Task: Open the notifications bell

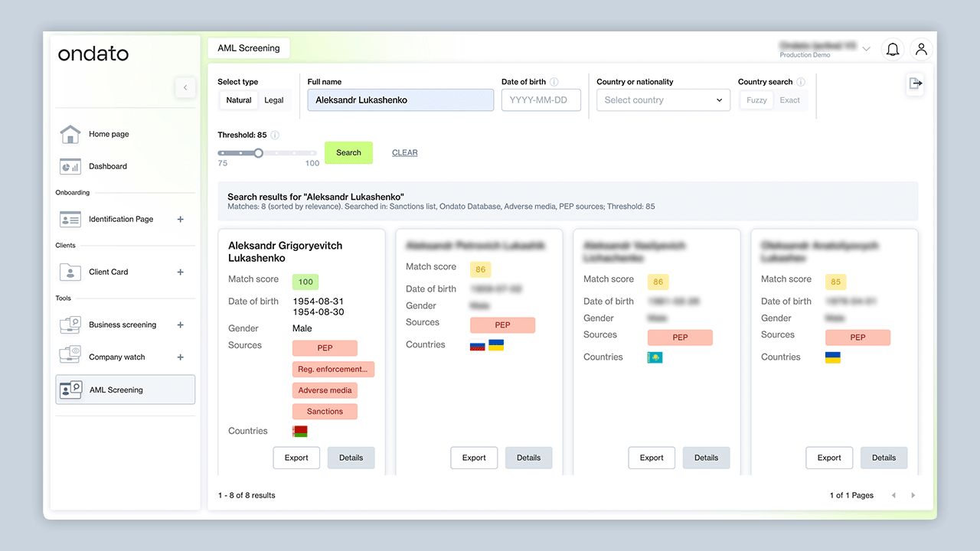Action: (893, 49)
